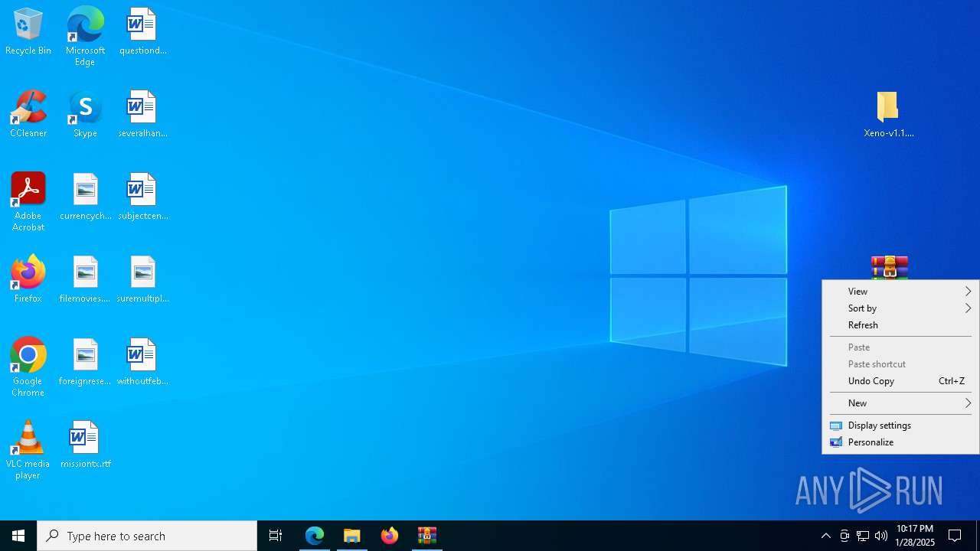Select the Adobe Acrobat desktop shortcut
980x551 pixels.
click(x=28, y=202)
